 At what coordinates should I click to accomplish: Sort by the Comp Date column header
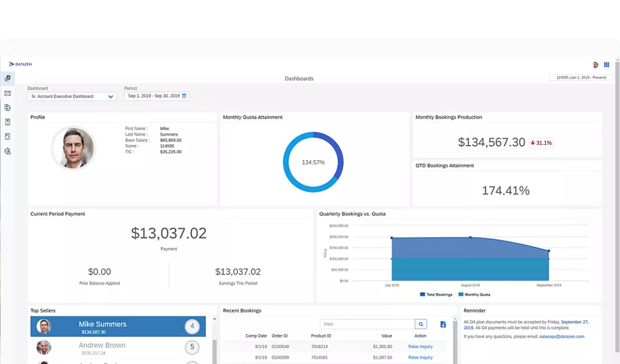click(x=256, y=336)
